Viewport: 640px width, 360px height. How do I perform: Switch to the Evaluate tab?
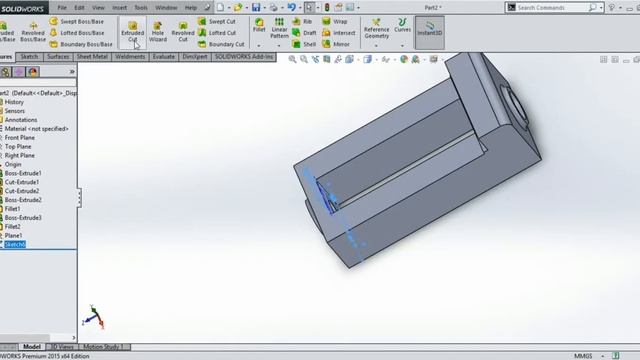coord(164,57)
